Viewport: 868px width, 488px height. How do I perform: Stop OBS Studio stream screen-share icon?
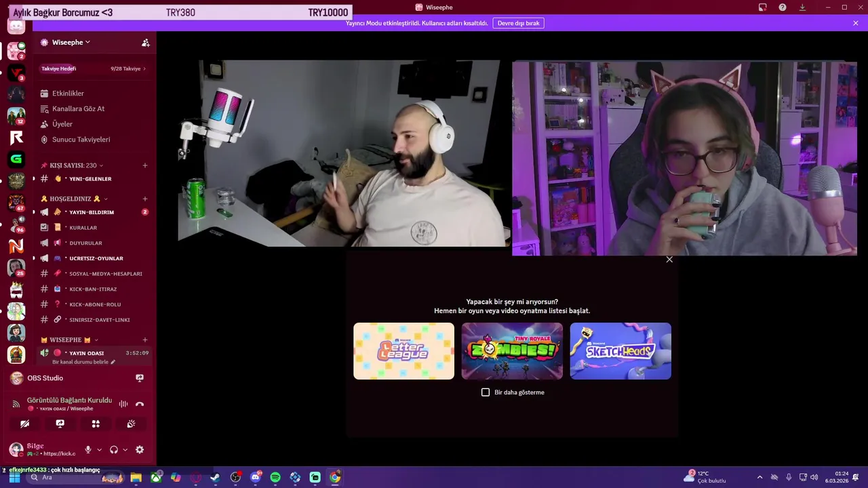click(140, 378)
